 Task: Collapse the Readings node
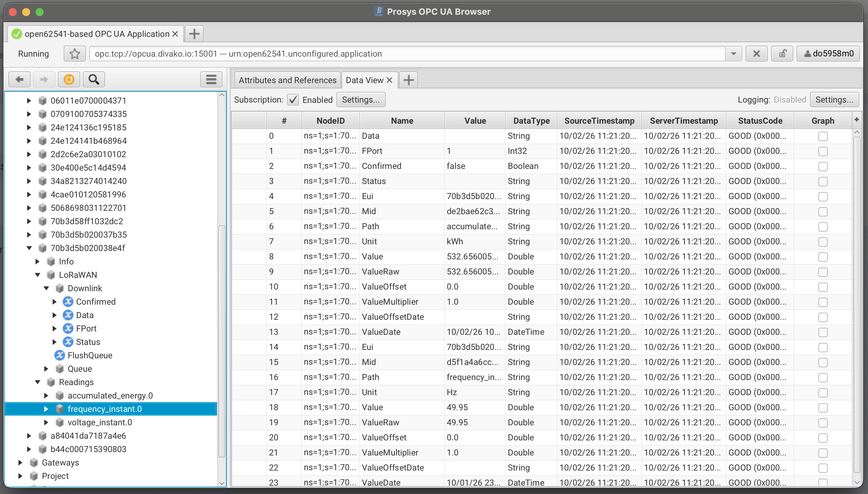click(x=38, y=382)
